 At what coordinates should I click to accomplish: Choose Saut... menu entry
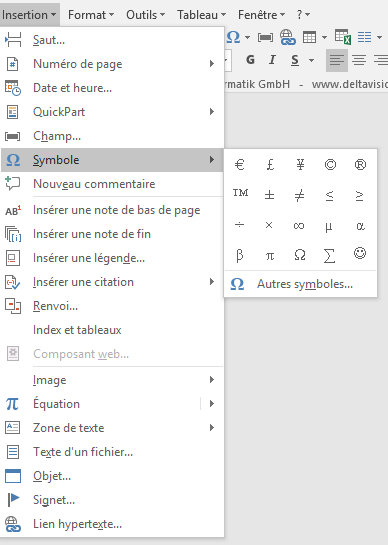[x=112, y=40]
